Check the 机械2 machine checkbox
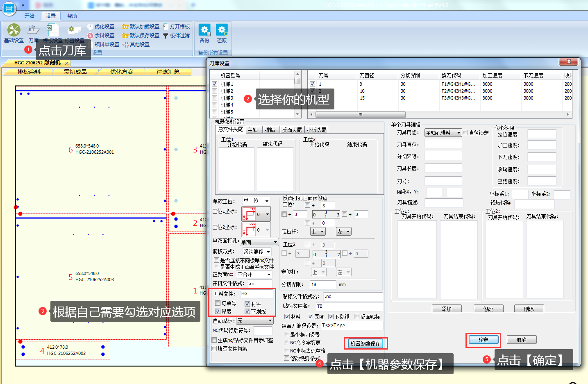This screenshot has width=588, height=384. [214, 91]
